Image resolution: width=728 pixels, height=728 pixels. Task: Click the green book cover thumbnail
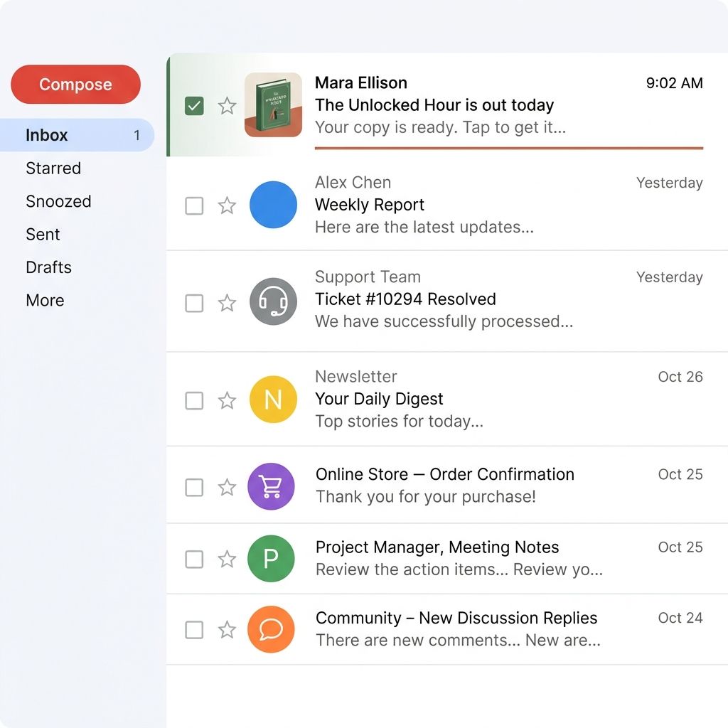[x=273, y=105]
